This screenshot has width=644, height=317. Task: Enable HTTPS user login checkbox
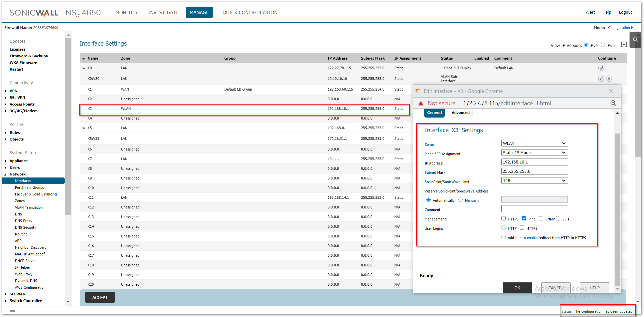522,228
